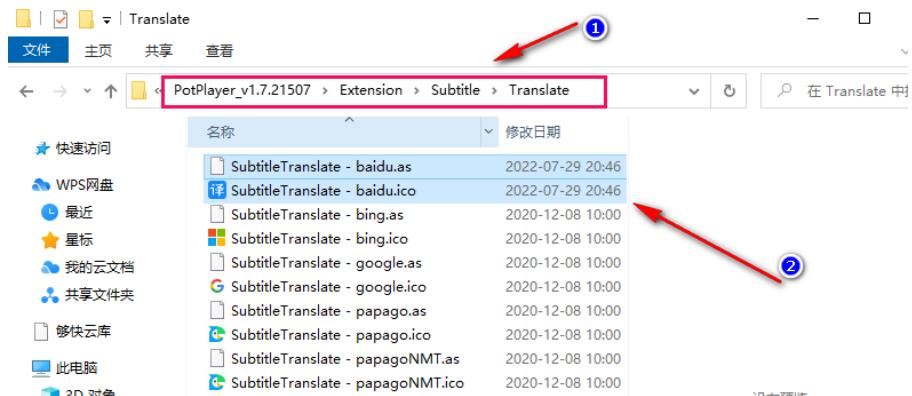Click baidu.as modified date 2022-07-29 20:46
Screen dimensions: 912x396
pyautogui.click(x=563, y=166)
